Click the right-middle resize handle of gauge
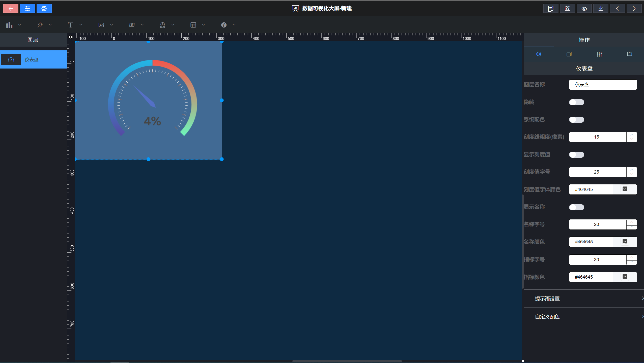This screenshot has width=644, height=363. click(222, 100)
